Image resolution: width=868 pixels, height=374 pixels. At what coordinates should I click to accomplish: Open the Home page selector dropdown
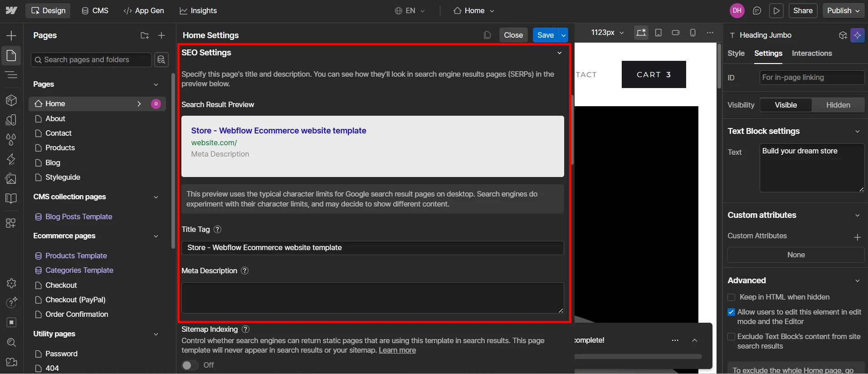(x=474, y=10)
